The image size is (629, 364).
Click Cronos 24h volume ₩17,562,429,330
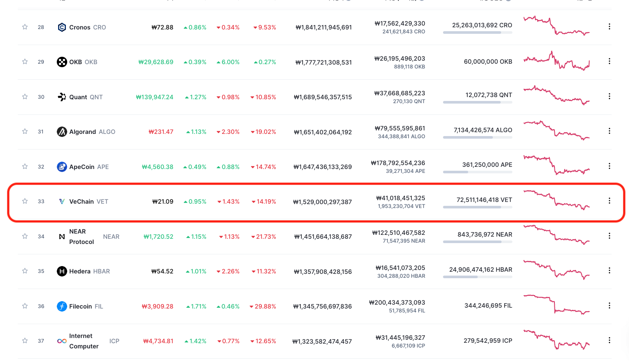[x=400, y=23]
